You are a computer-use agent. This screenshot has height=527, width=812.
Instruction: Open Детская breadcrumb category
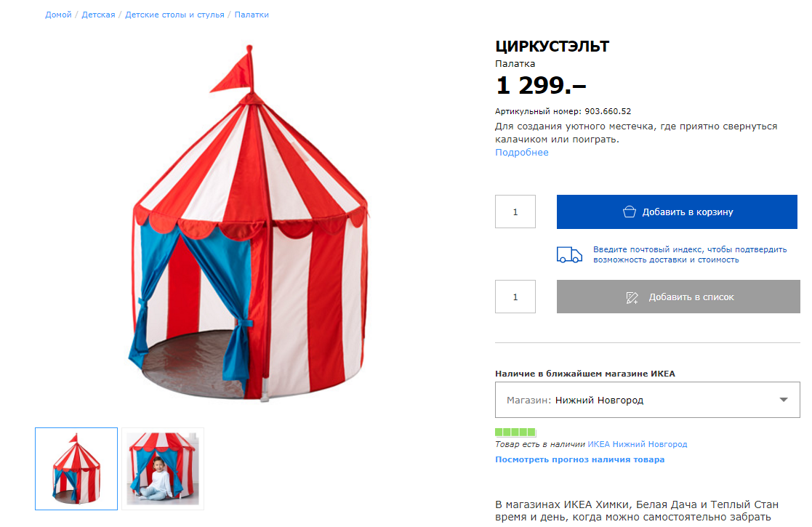(x=98, y=15)
